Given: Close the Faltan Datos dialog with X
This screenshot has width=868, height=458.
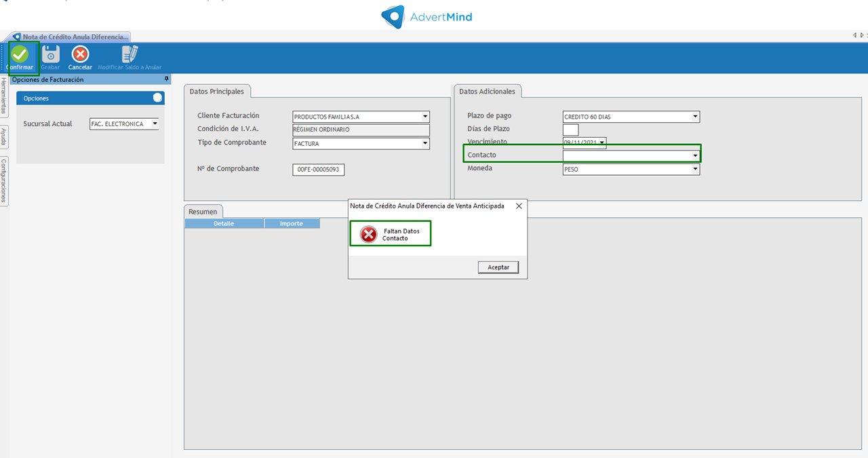Looking at the screenshot, I should pos(519,206).
